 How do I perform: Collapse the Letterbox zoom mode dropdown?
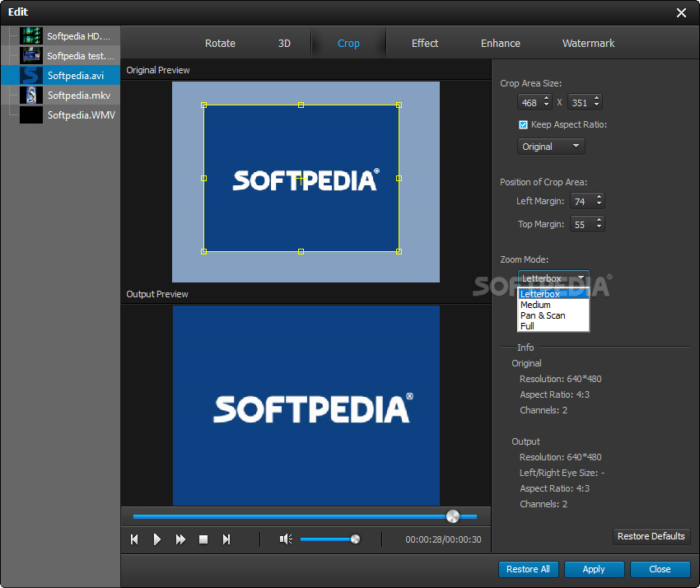click(x=553, y=278)
